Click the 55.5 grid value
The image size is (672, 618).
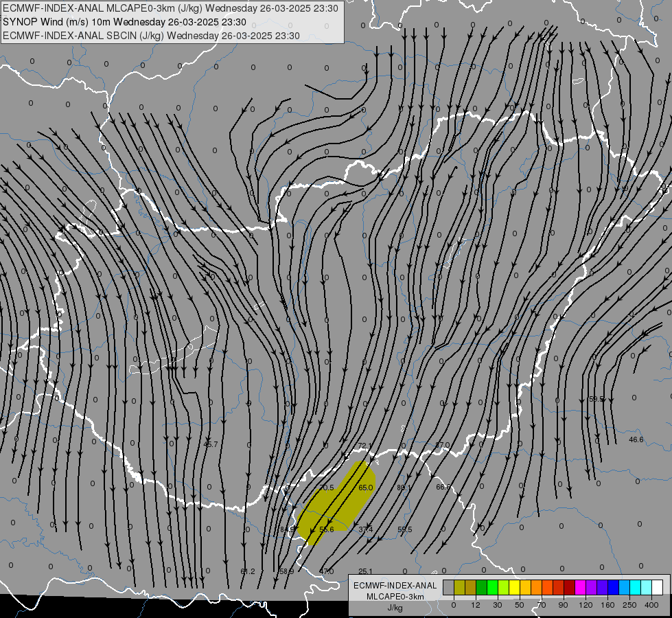tap(404, 529)
